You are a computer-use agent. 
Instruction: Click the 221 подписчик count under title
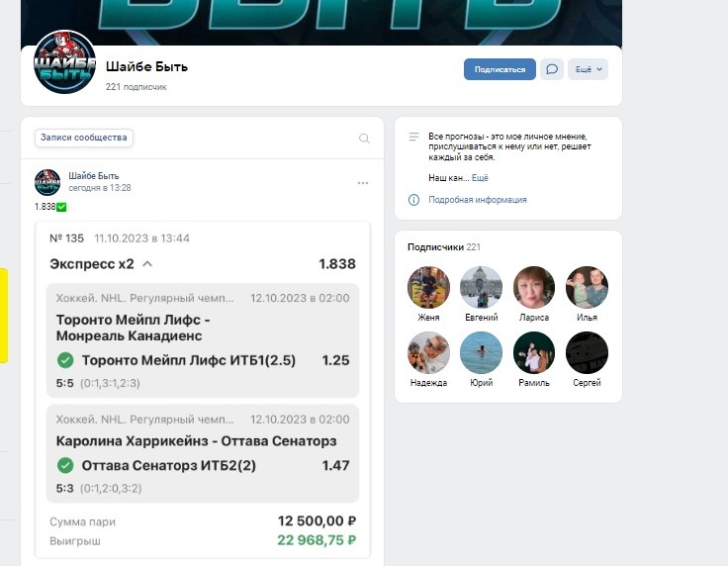tap(136, 87)
